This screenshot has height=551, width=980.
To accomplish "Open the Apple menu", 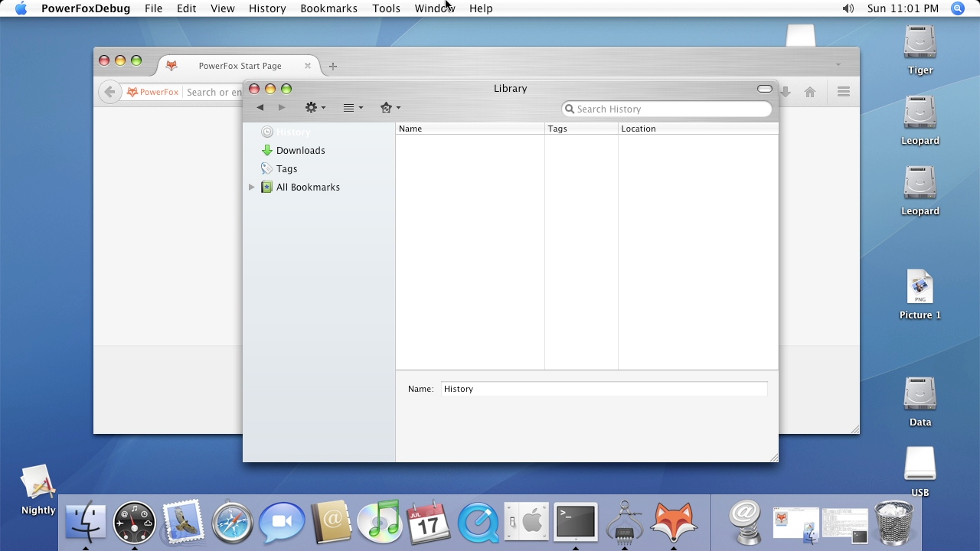I will tap(21, 8).
